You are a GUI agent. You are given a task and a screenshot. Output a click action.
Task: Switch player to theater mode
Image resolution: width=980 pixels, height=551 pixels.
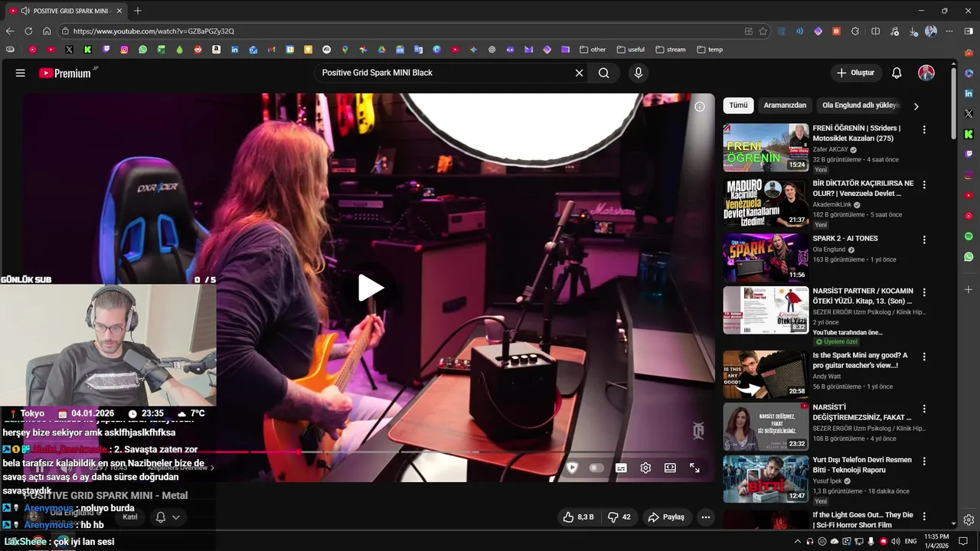[670, 468]
